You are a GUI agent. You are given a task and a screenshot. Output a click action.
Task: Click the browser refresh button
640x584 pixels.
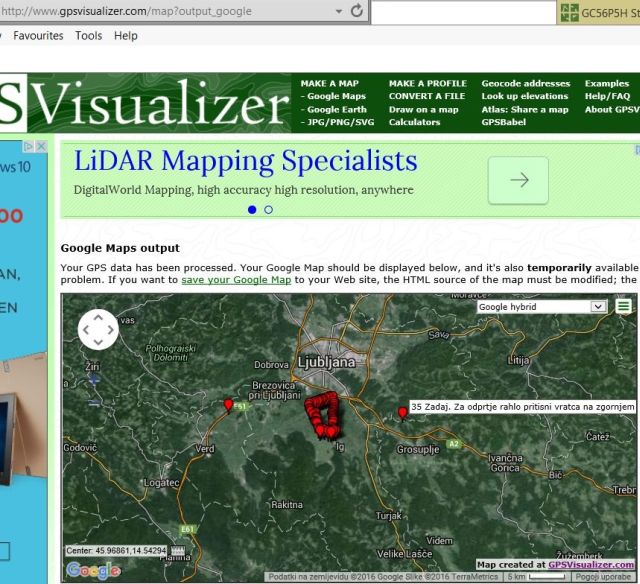coord(356,11)
